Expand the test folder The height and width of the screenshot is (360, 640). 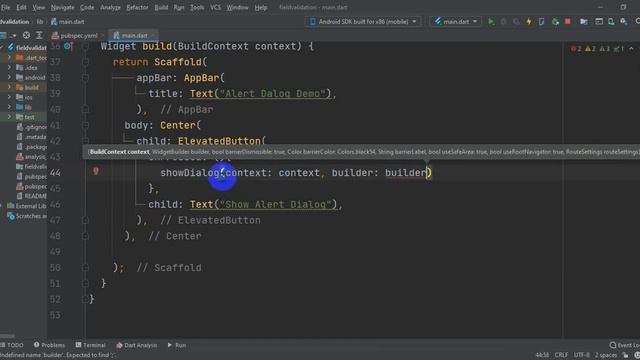click(x=9, y=117)
